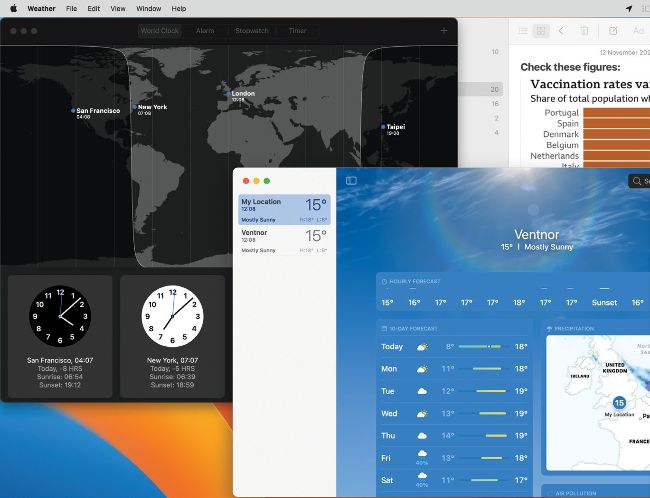Add a new world clock with plus
This screenshot has width=650, height=498.
coord(444,31)
